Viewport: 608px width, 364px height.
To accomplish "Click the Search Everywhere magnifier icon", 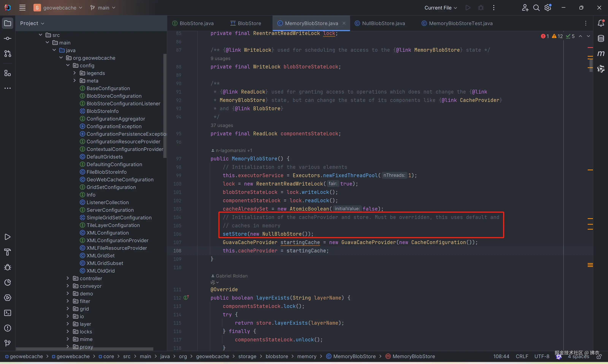I will coord(536,8).
